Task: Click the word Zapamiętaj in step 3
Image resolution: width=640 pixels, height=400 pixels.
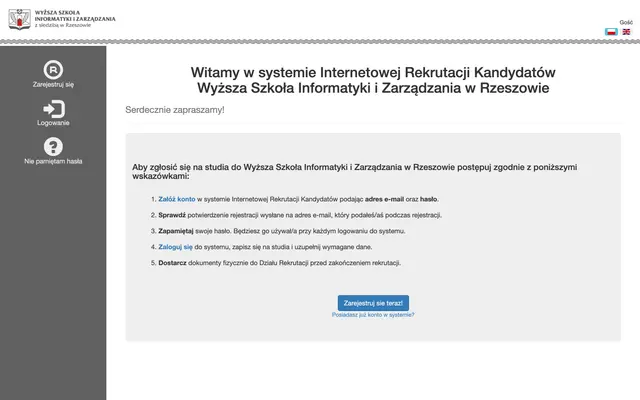Action: pos(176,231)
